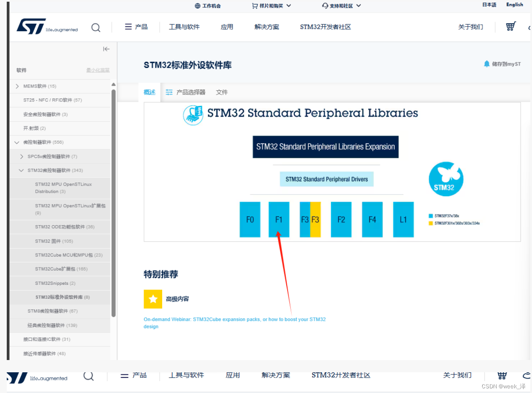This screenshot has width=532, height=393.
Task: Switch to the 产品选择器 tab
Action: pyautogui.click(x=186, y=92)
